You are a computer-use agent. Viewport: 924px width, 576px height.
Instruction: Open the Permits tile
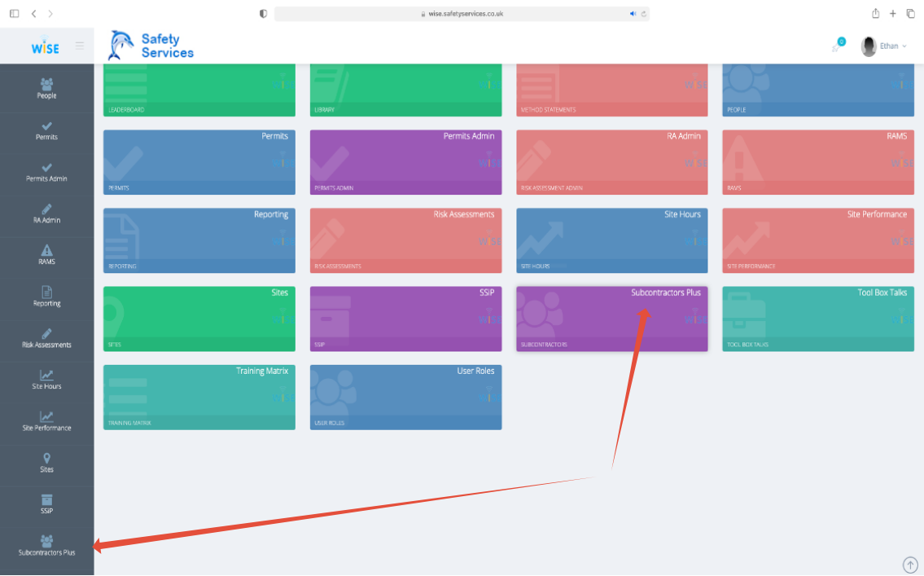199,162
